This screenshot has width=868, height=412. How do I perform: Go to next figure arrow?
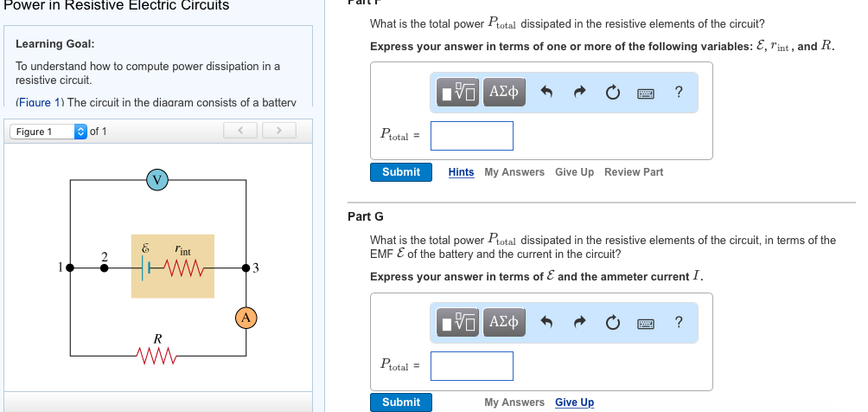[279, 131]
